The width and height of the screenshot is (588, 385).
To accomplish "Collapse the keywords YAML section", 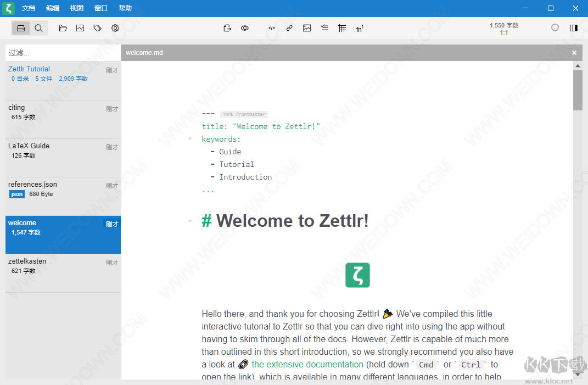I will (x=190, y=139).
